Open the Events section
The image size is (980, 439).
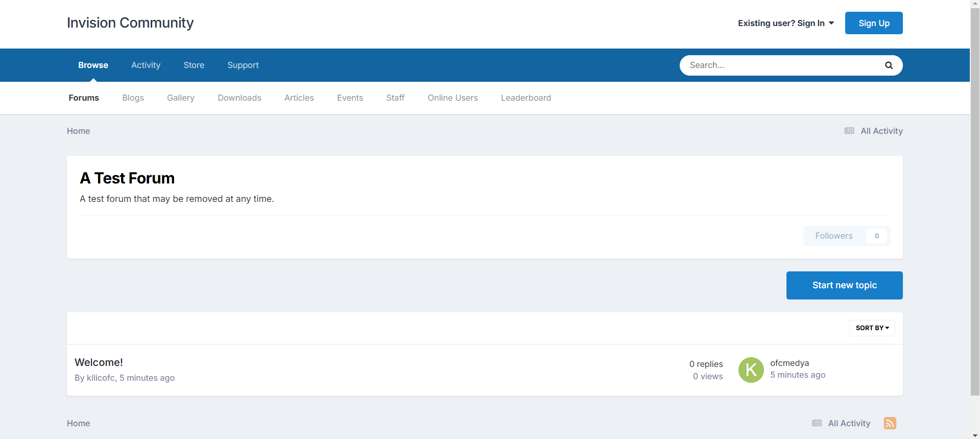pyautogui.click(x=350, y=98)
